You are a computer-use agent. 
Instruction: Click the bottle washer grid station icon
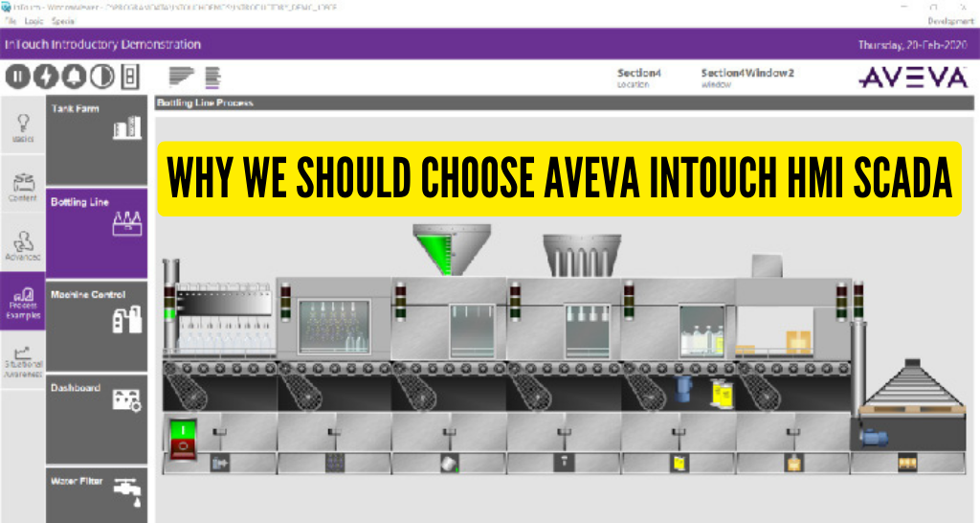(x=335, y=464)
